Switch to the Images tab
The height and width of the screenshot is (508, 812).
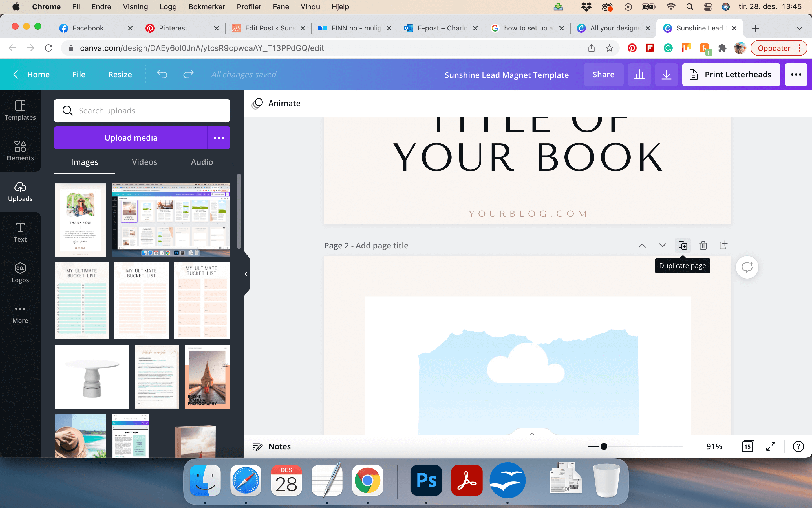tap(85, 162)
